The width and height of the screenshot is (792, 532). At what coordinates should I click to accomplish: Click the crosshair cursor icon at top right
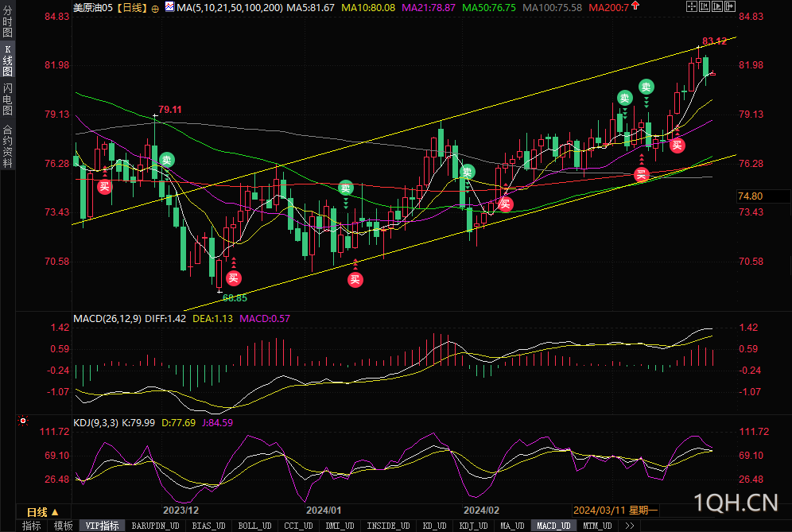pos(692,6)
